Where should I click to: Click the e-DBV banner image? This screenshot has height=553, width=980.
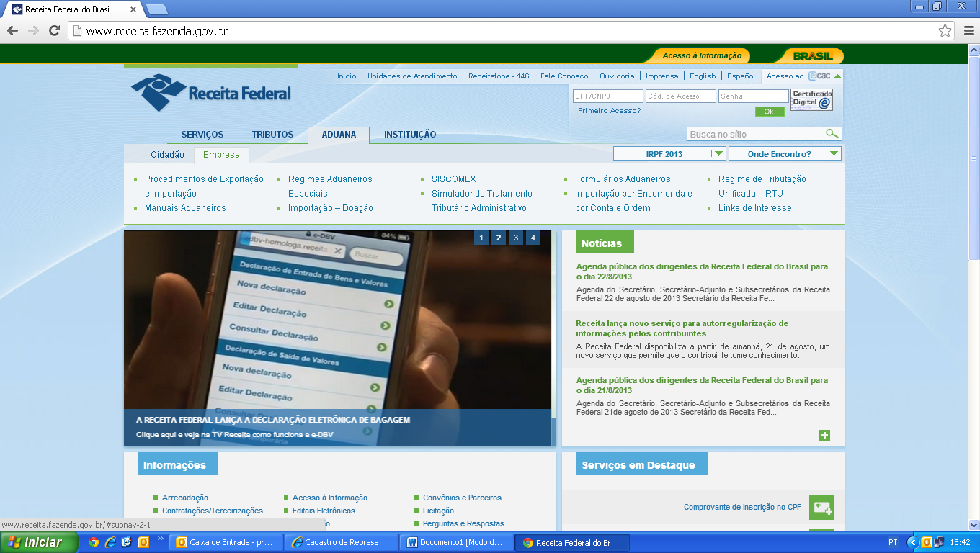pyautogui.click(x=337, y=338)
